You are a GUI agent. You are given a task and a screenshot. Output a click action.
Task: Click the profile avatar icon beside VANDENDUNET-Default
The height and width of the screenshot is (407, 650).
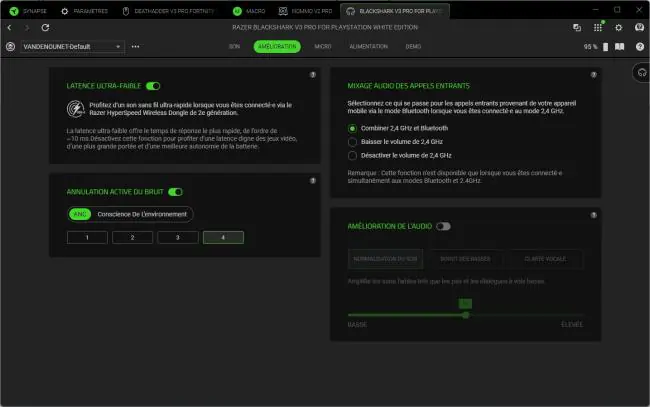coord(10,46)
